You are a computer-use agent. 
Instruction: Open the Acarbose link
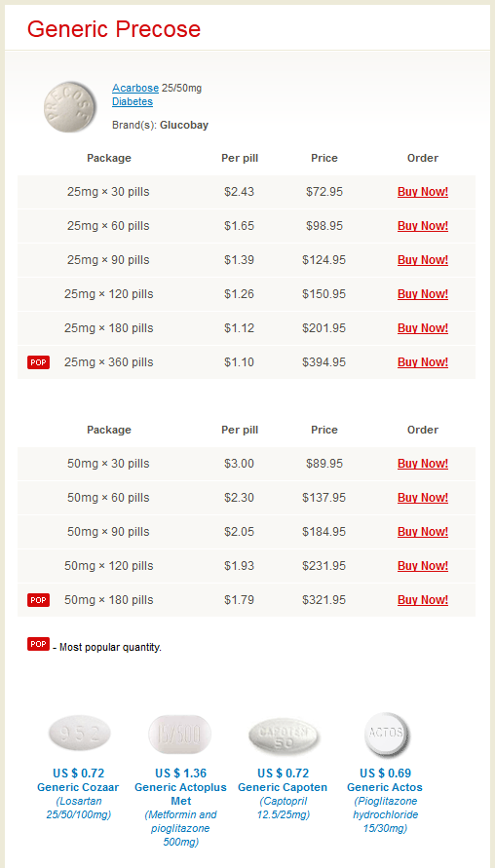pos(135,88)
